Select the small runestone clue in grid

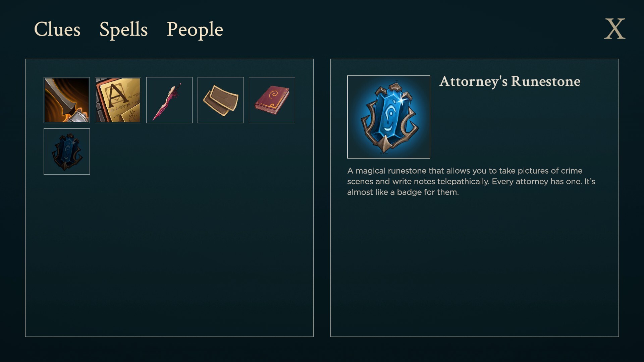[x=67, y=152]
